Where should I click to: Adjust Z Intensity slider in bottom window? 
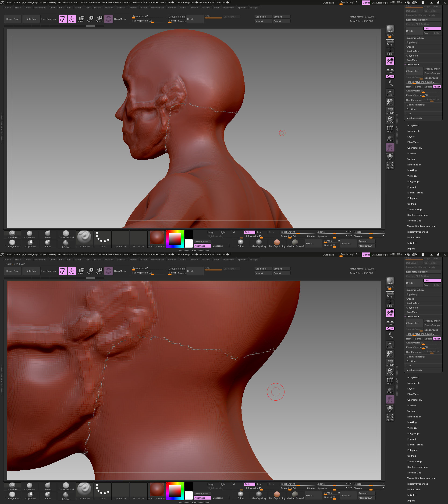(x=262, y=488)
